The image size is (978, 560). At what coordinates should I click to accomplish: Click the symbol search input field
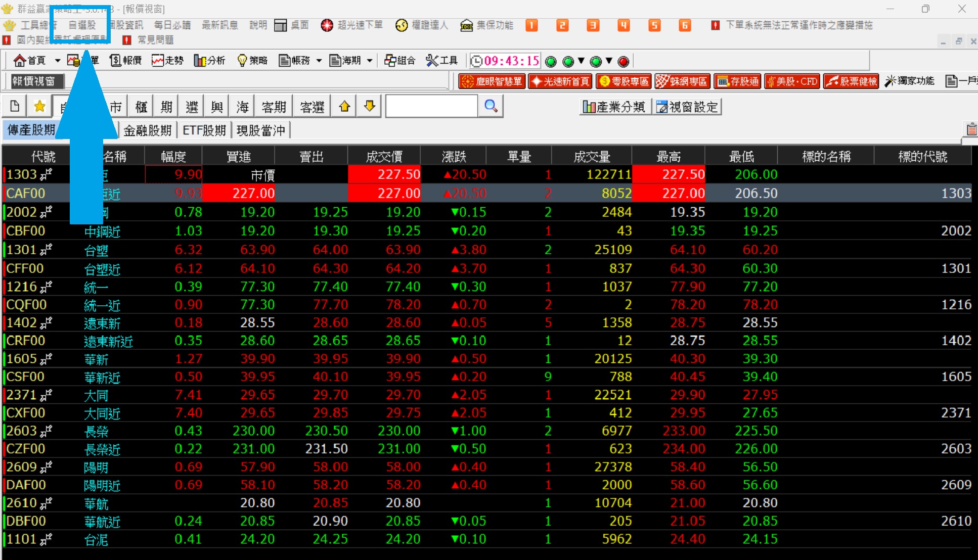[431, 106]
